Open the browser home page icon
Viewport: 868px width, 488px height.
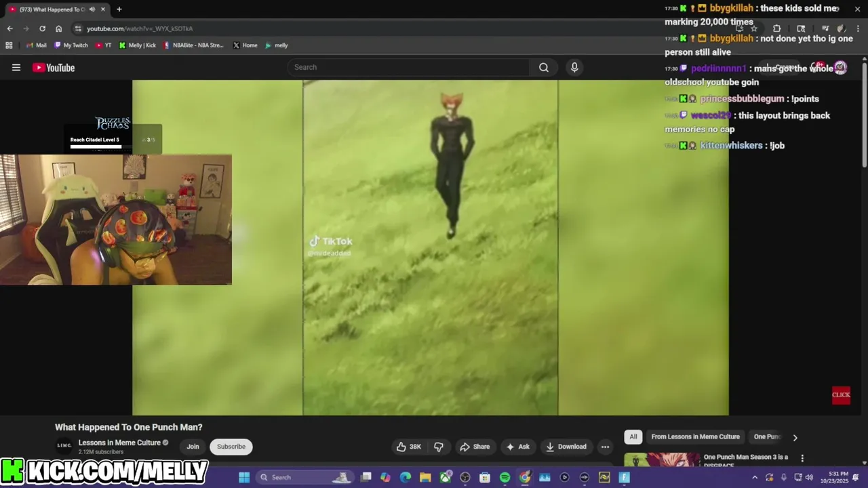[58, 28]
